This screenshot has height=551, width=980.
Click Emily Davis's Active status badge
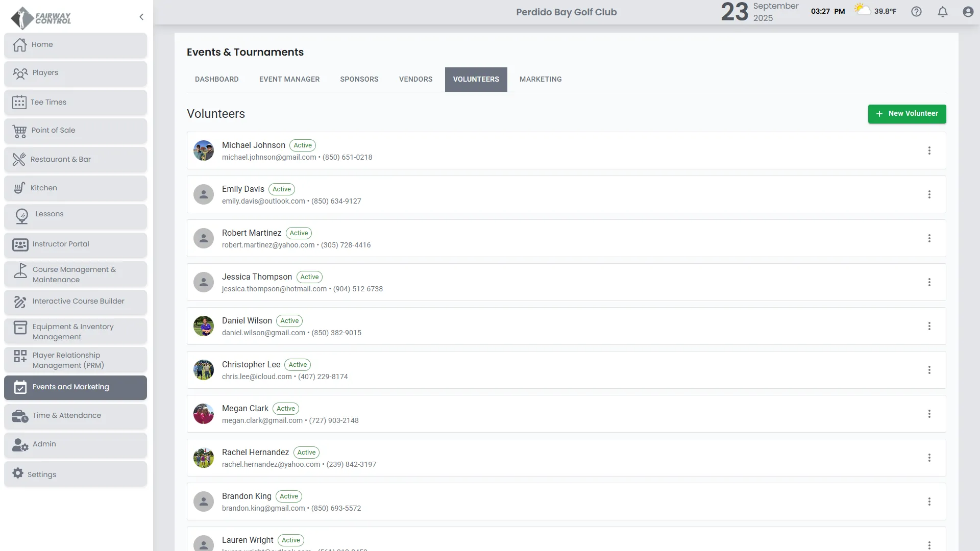point(281,189)
